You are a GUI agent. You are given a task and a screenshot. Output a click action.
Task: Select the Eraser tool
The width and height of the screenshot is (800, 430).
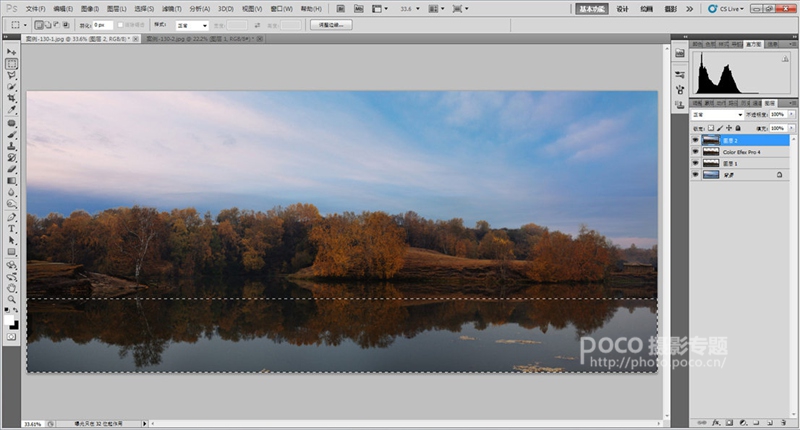coord(11,169)
